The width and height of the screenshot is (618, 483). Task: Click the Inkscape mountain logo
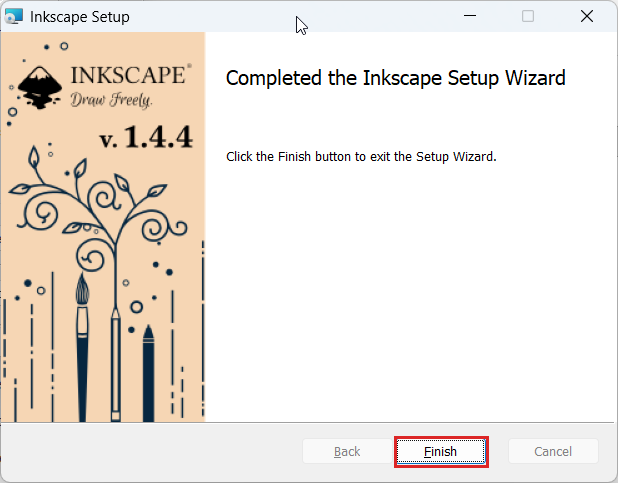40,88
